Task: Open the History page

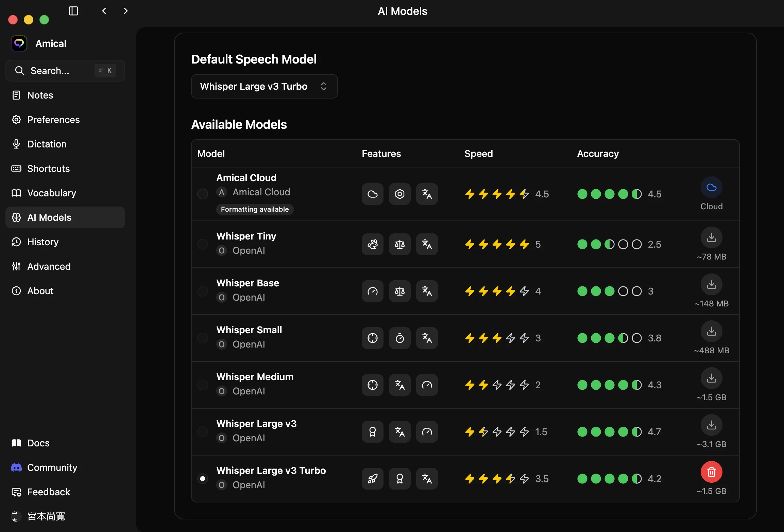Action: coord(65,242)
